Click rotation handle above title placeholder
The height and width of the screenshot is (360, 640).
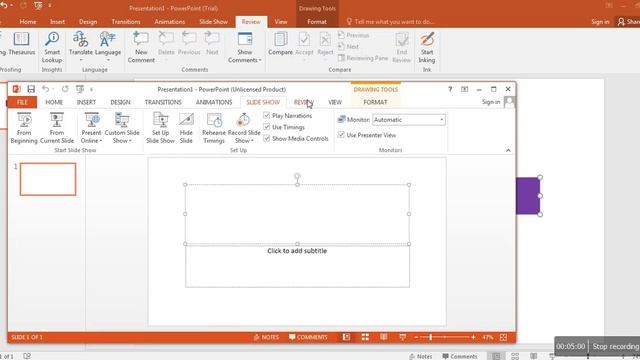(x=297, y=176)
